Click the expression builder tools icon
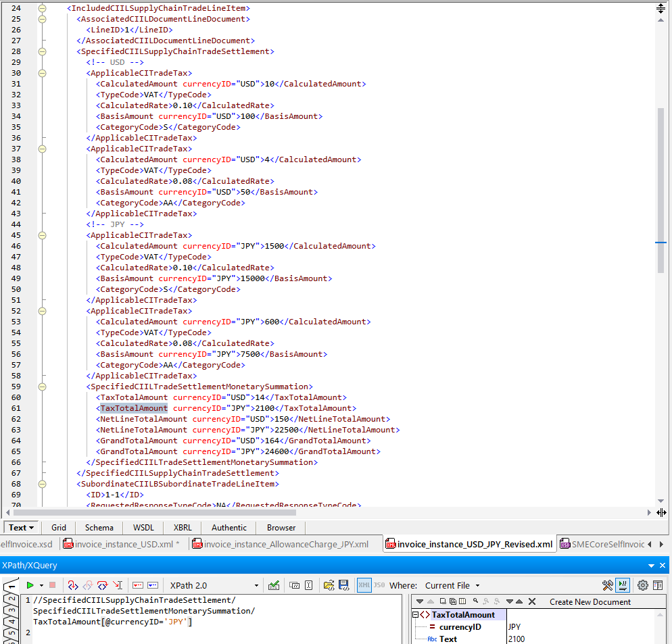 pos(608,585)
